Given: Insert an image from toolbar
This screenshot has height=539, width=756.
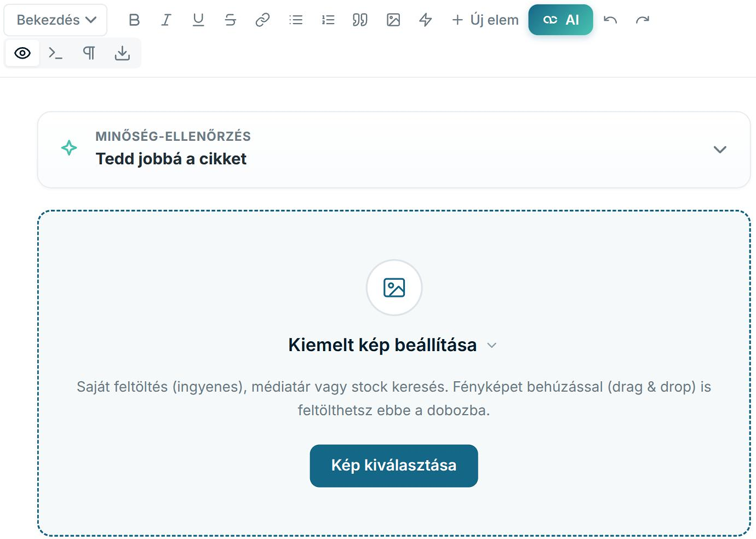Looking at the screenshot, I should click(393, 20).
